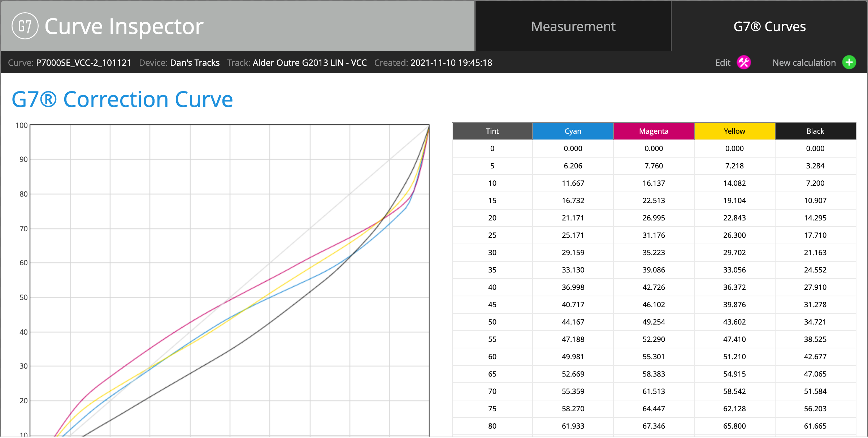Select the Magenta column header
This screenshot has width=868, height=438.
pos(654,131)
